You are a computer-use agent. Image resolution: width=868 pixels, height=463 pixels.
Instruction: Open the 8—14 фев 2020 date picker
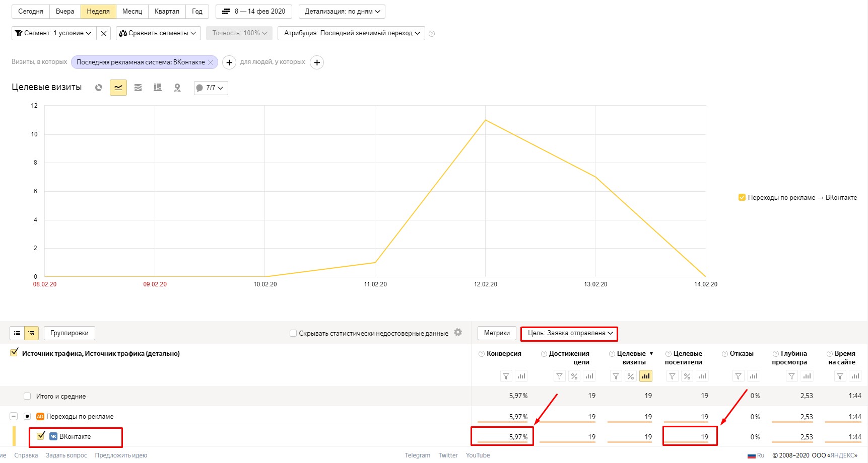coord(253,12)
